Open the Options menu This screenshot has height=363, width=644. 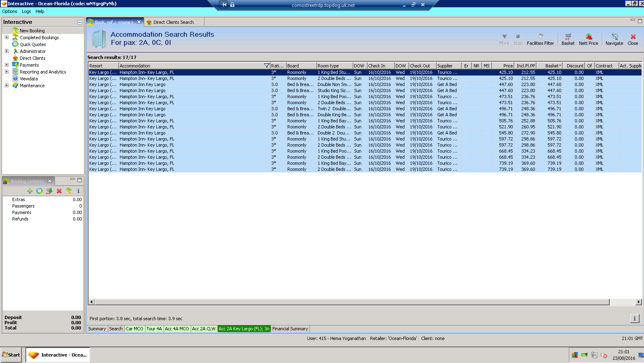pyautogui.click(x=10, y=11)
